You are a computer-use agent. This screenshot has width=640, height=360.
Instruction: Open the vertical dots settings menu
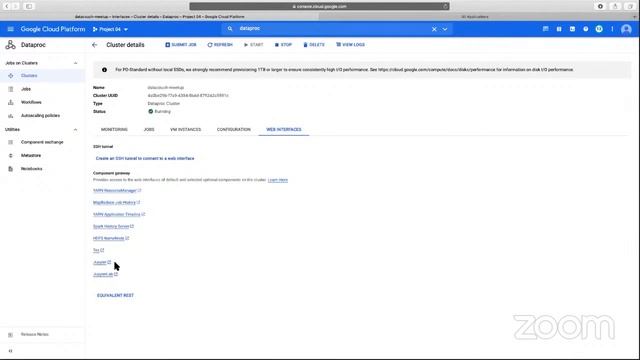tap(612, 29)
